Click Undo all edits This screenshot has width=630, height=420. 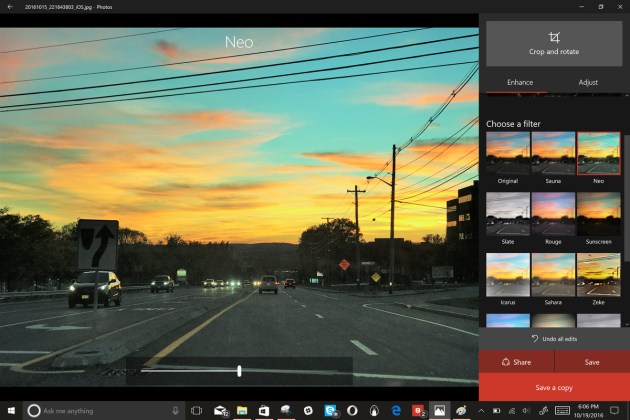[554, 339]
